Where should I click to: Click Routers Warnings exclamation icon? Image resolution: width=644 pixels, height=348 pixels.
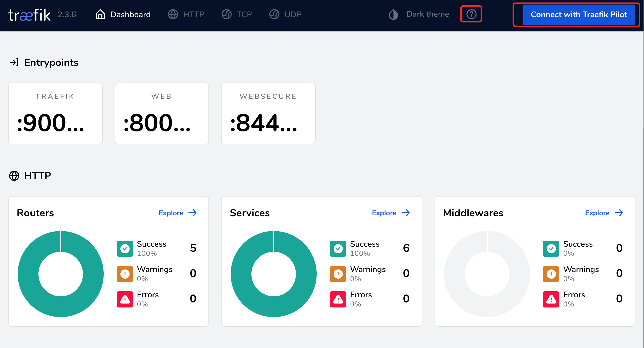coord(125,274)
